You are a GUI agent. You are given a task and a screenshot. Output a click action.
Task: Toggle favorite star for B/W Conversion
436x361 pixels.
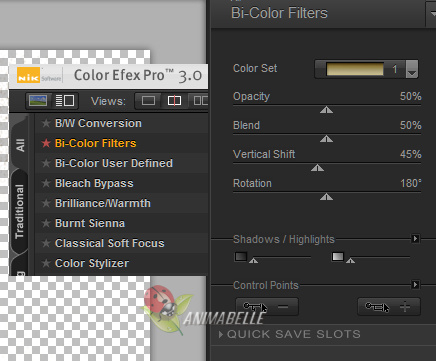point(46,123)
